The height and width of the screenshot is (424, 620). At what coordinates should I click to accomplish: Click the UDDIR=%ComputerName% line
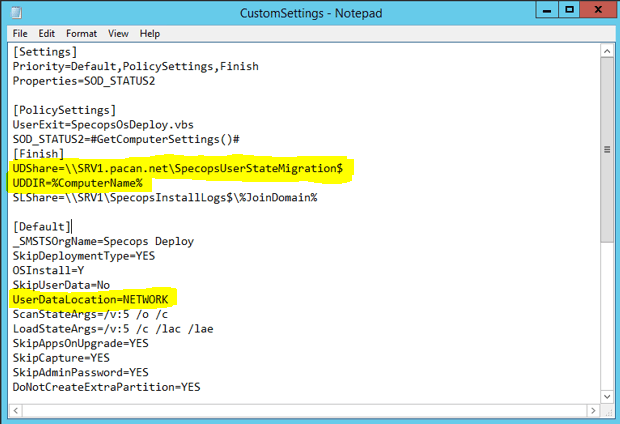point(78,183)
